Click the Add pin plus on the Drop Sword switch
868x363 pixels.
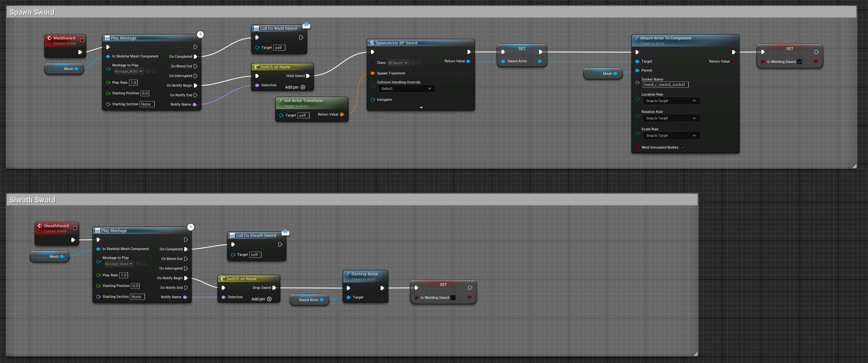tap(269, 299)
